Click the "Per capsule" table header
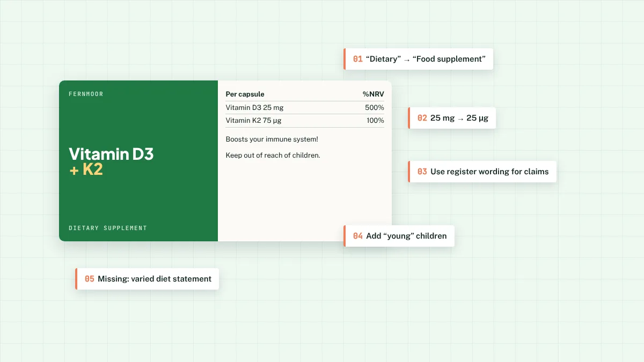Screen dimensions: 644x362 pyautogui.click(x=245, y=94)
